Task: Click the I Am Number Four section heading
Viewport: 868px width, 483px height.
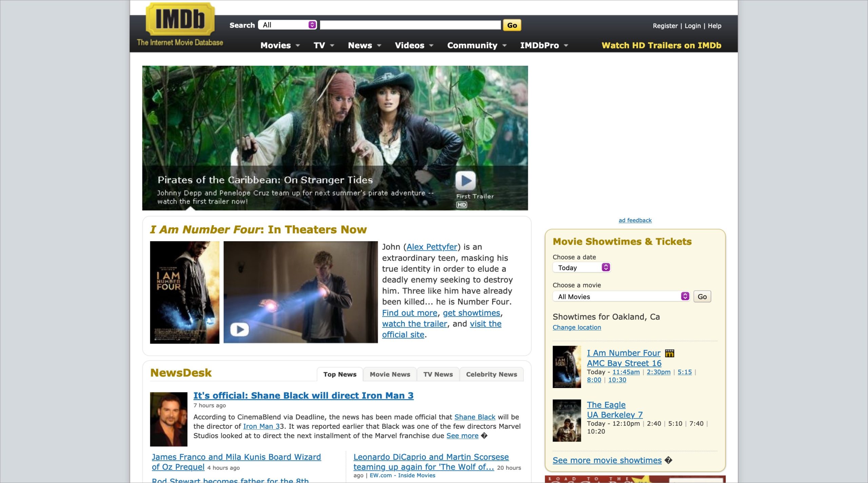Action: (258, 230)
